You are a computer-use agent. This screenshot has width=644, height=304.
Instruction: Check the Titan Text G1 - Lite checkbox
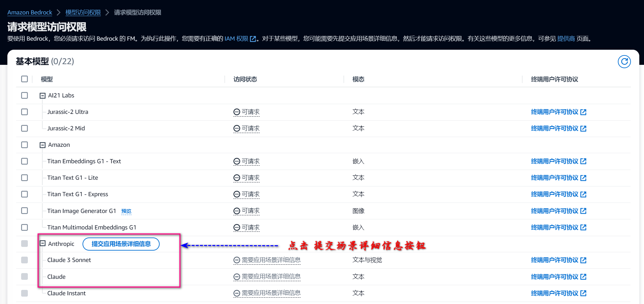24,178
